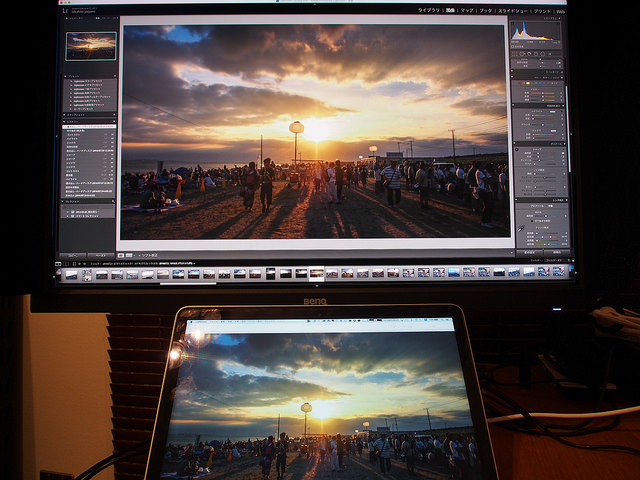Select the first thumbnail in the filmstrip
Image resolution: width=640 pixels, height=480 pixels.
pyautogui.click(x=70, y=274)
